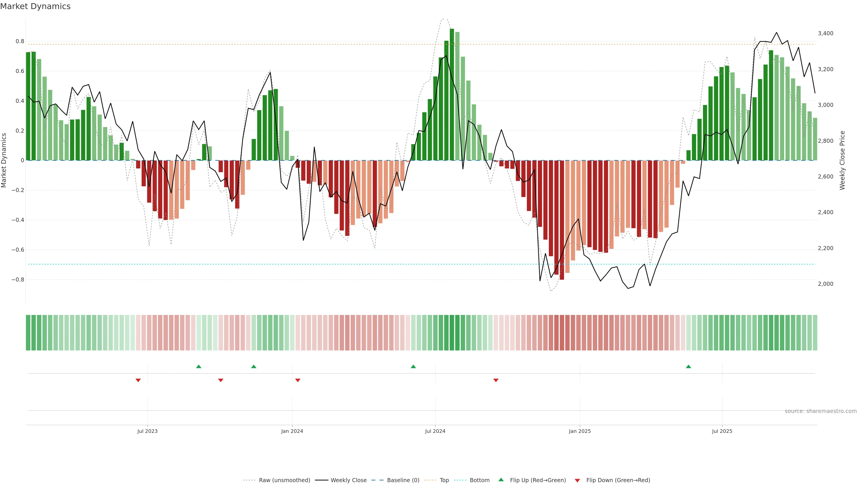Click the Flip Up green triangle legend icon
Viewport: 868px width, 488px height.
coord(501,480)
